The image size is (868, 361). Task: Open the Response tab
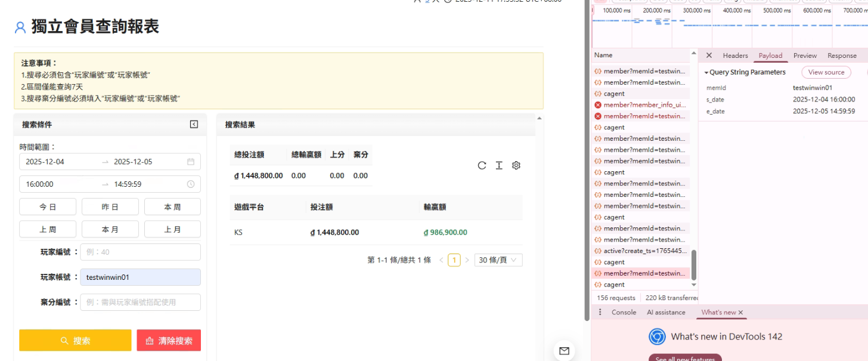click(842, 55)
